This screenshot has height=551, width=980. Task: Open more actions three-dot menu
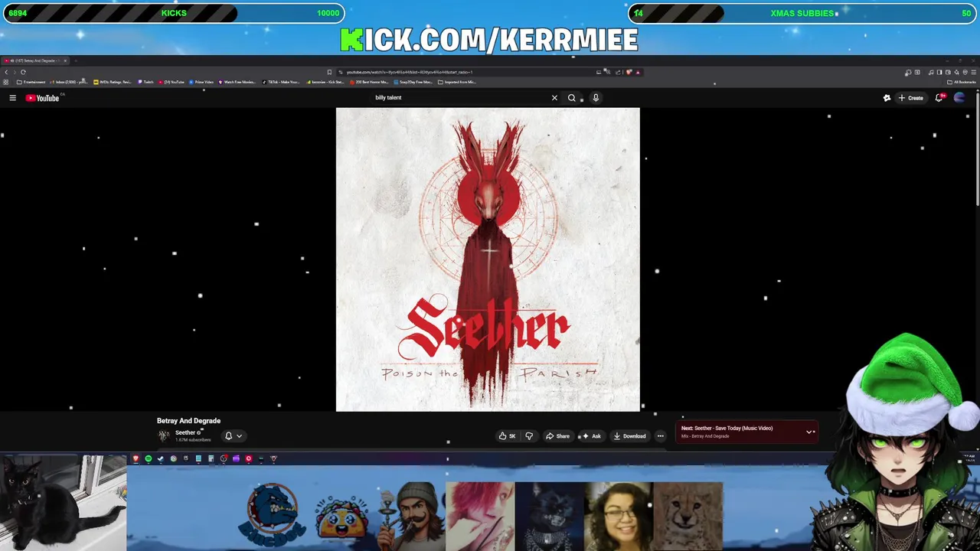pyautogui.click(x=660, y=436)
